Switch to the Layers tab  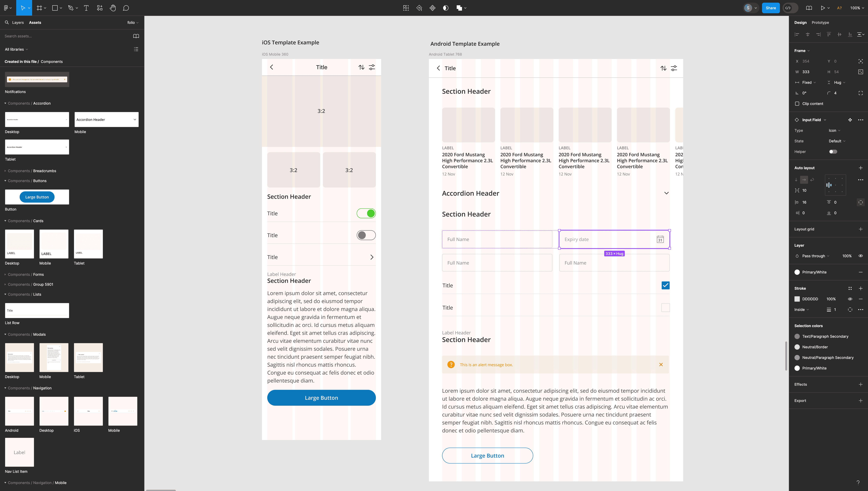point(18,23)
